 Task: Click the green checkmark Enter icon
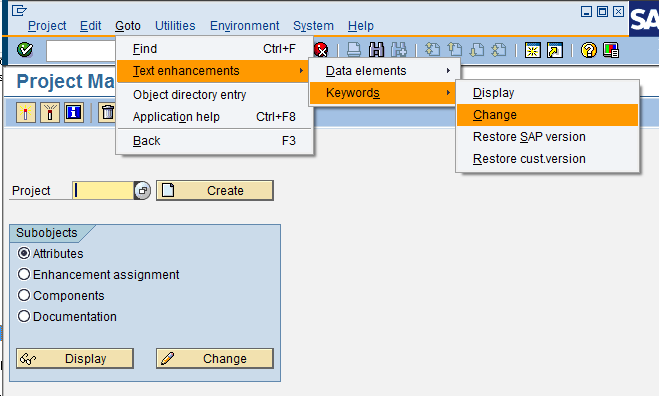25,50
